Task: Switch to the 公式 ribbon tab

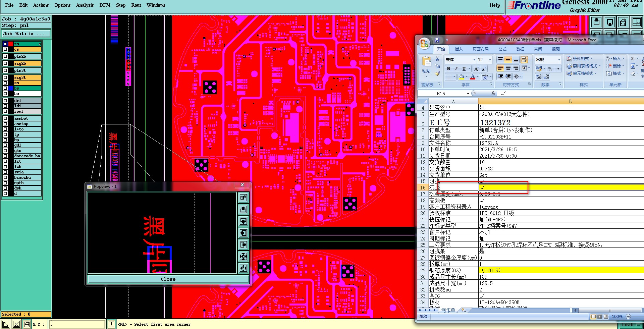Action: point(502,49)
